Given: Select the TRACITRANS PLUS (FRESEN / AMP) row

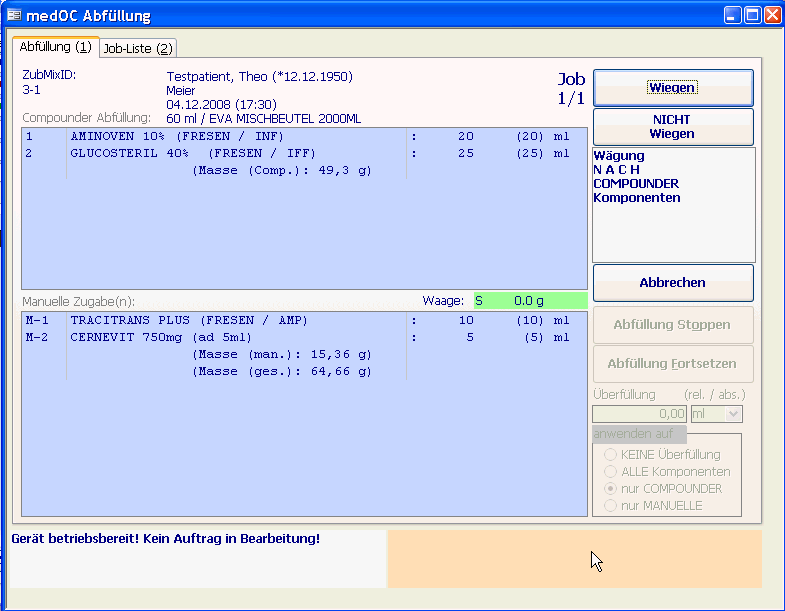Looking at the screenshot, I should 303,320.
